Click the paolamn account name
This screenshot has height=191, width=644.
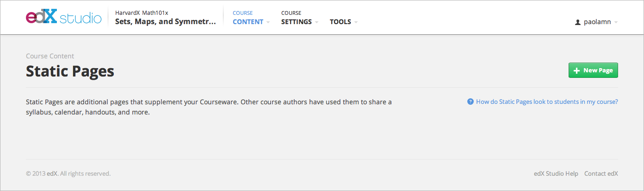pyautogui.click(x=597, y=22)
